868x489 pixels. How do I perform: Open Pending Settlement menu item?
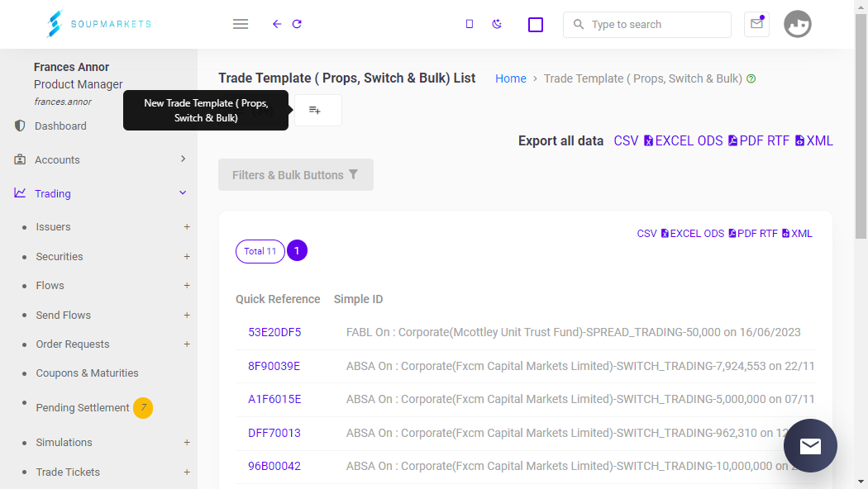pyautogui.click(x=83, y=408)
